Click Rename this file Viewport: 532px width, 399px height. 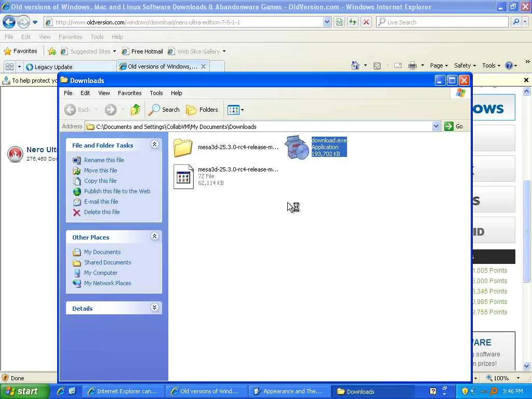pyautogui.click(x=104, y=160)
